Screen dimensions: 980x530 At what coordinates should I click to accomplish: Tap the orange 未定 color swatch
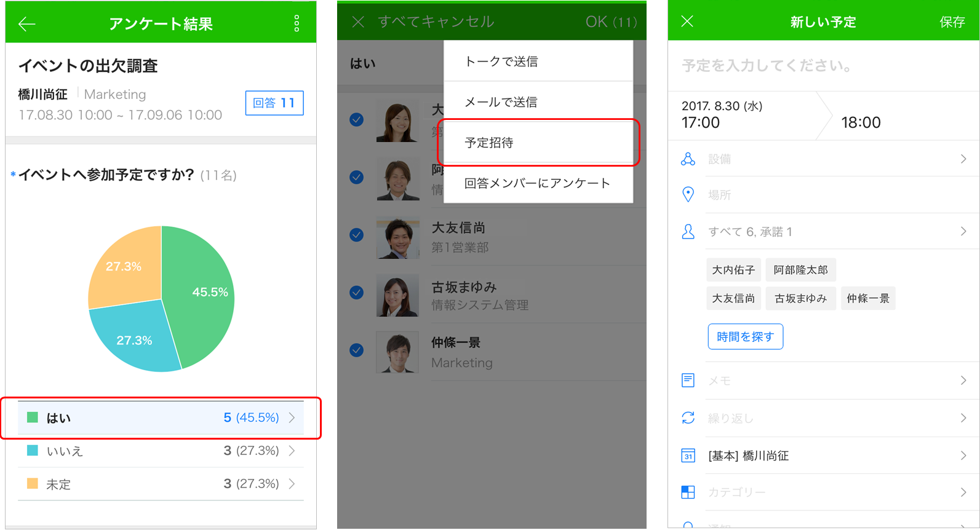click(33, 484)
